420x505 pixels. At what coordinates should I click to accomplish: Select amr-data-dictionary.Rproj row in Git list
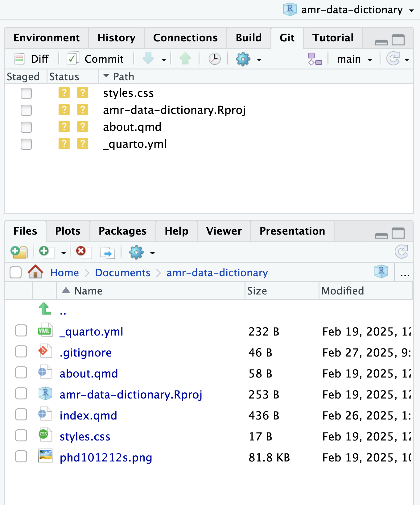209,110
